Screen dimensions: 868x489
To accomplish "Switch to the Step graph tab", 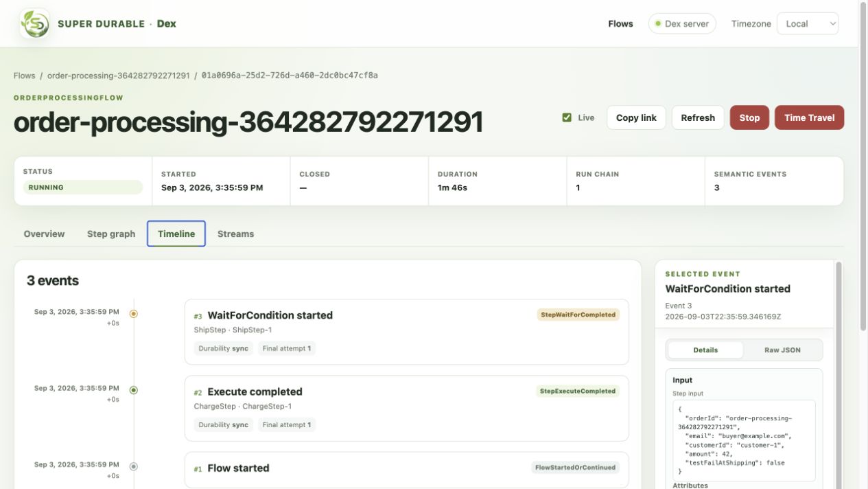I will click(x=111, y=234).
